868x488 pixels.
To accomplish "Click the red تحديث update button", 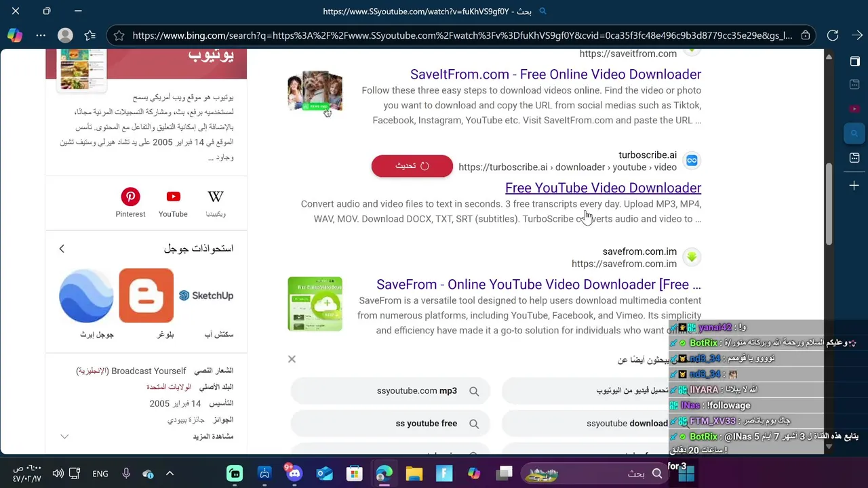I will point(412,166).
